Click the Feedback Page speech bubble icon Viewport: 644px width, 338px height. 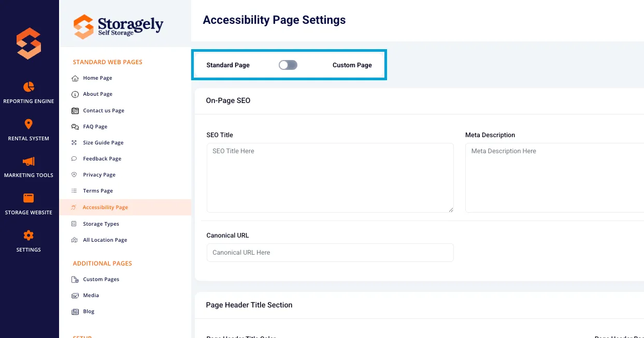(x=74, y=159)
